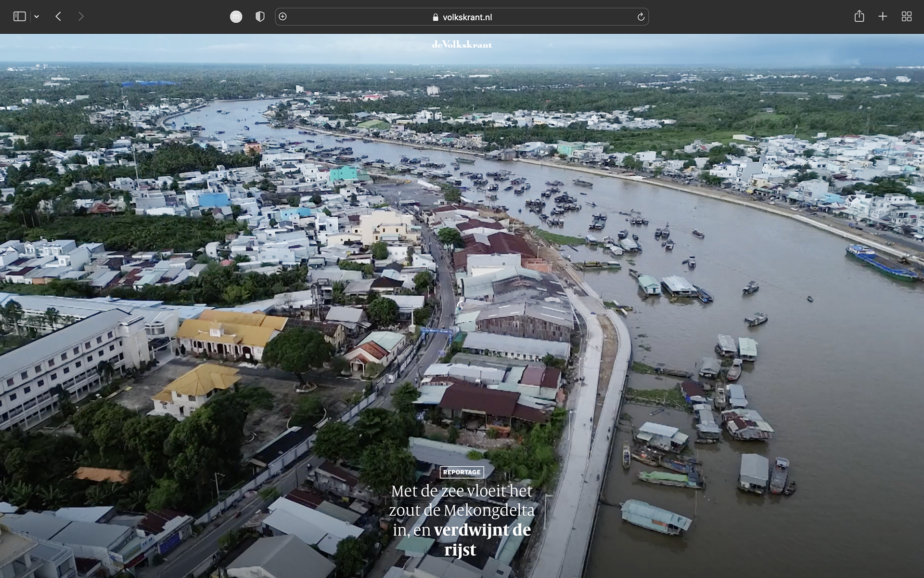Image resolution: width=924 pixels, height=578 pixels.
Task: Open the privacy report shield icon
Action: point(260,17)
